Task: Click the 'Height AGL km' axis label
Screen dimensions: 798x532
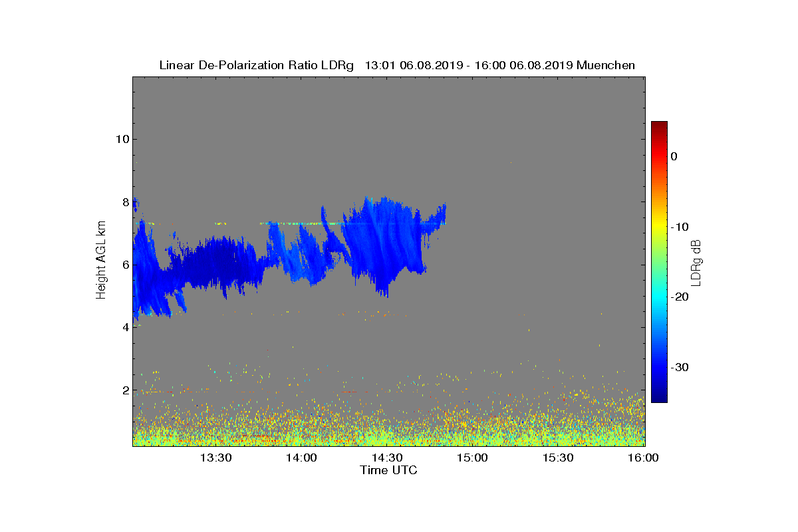Action: (x=101, y=261)
